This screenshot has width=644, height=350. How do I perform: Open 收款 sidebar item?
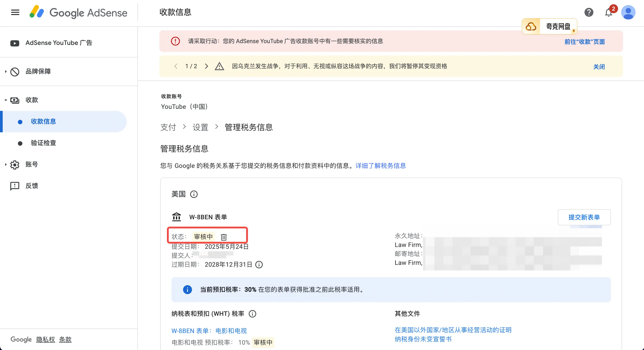(32, 100)
